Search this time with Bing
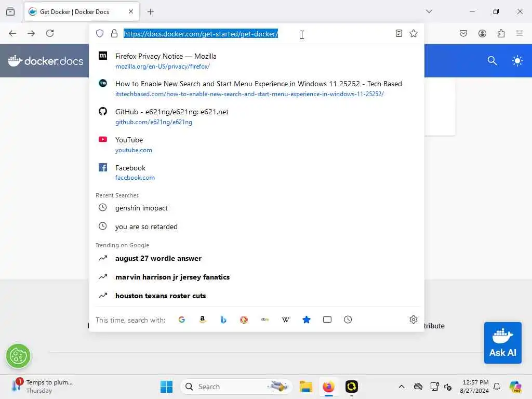Image resolution: width=532 pixels, height=399 pixels. pyautogui.click(x=223, y=320)
